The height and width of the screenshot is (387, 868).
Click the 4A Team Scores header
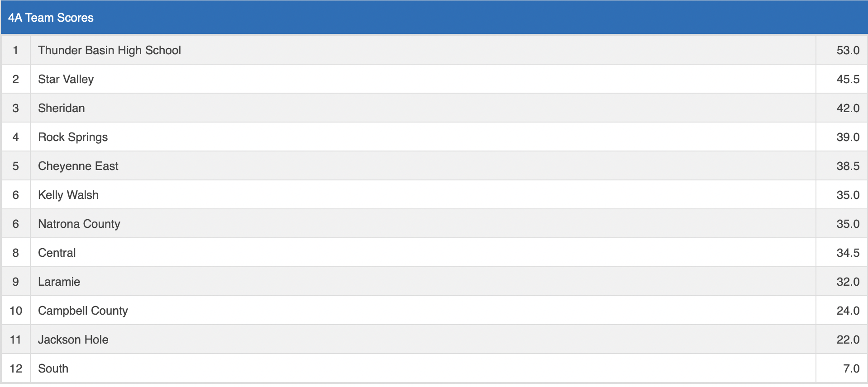point(51,18)
